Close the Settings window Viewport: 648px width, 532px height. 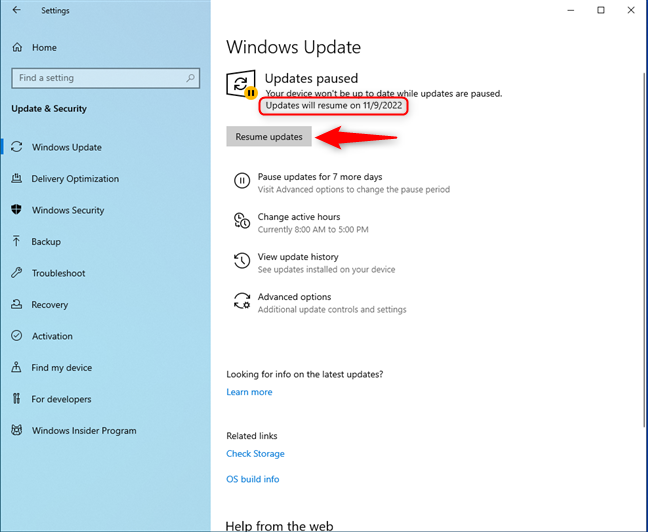pos(631,10)
